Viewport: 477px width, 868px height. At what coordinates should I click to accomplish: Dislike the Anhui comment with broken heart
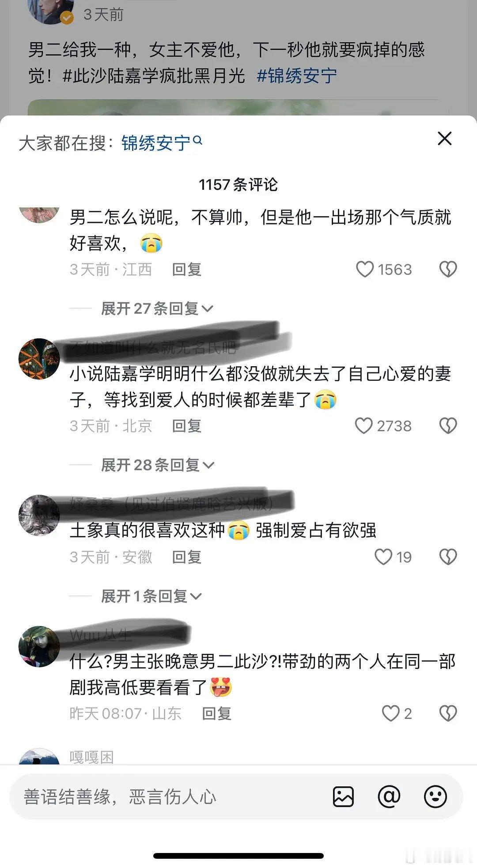(x=448, y=557)
